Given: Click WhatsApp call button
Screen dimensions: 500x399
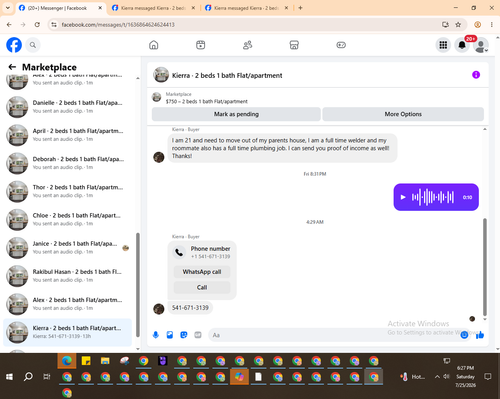Looking at the screenshot, I should point(202,272).
